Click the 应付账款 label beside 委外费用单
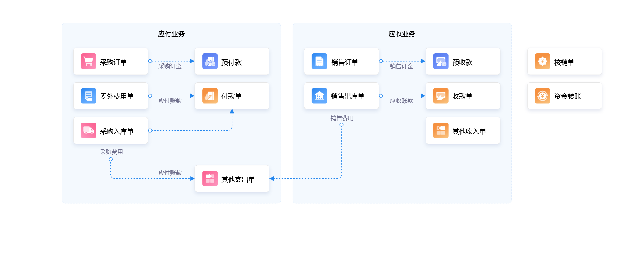 point(170,101)
